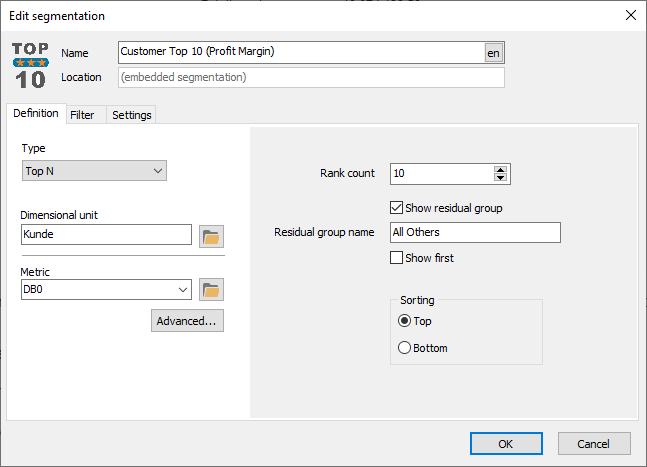The width and height of the screenshot is (647, 467).
Task: Decrease Rank count with down arrow
Action: pos(501,178)
